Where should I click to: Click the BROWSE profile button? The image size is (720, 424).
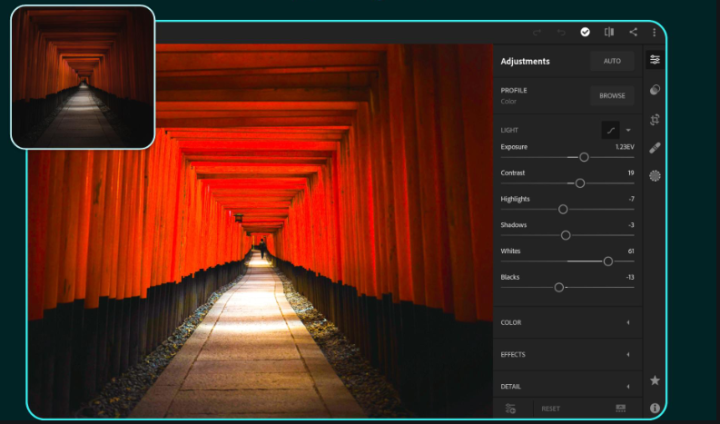[612, 96]
